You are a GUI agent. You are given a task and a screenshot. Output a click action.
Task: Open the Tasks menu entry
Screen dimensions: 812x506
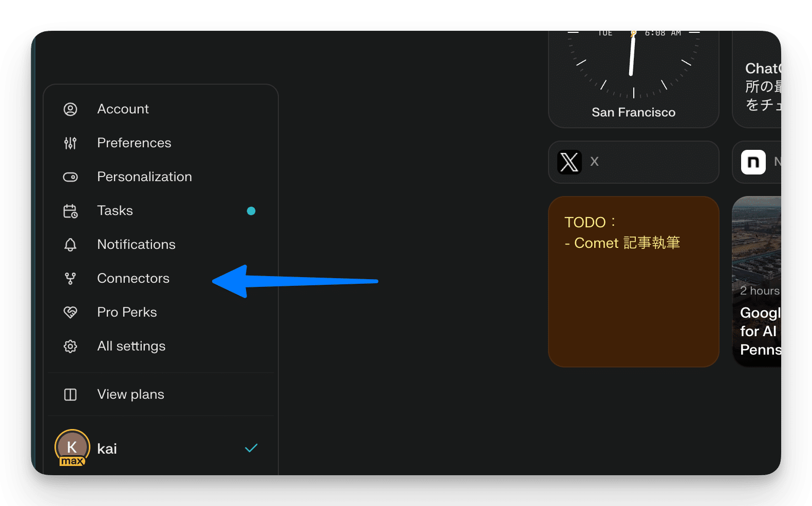coord(115,211)
